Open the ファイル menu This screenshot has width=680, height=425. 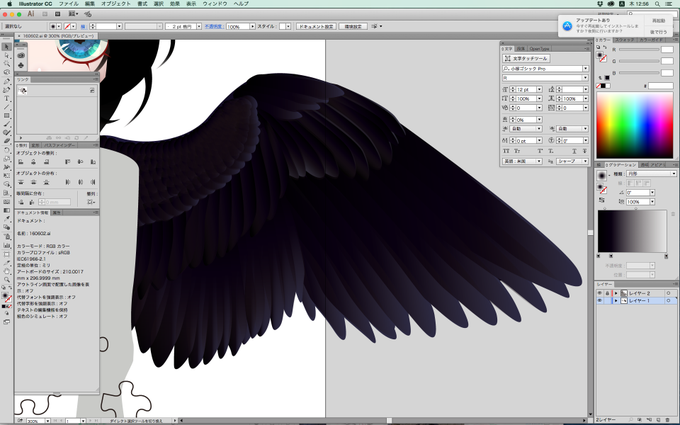[69, 3]
